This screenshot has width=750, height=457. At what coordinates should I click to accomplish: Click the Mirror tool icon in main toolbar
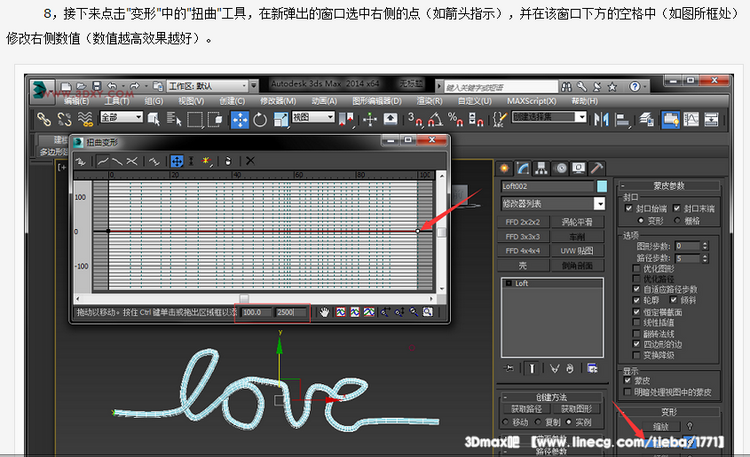pos(601,119)
